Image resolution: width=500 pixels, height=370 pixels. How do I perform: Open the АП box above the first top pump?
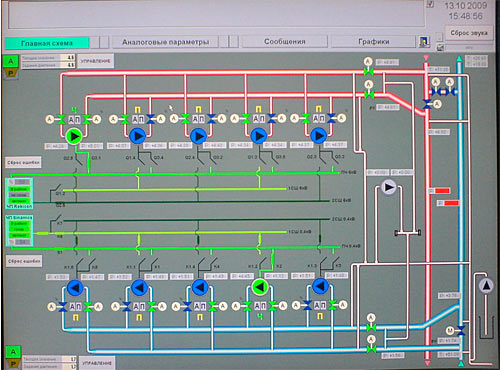coord(74,119)
